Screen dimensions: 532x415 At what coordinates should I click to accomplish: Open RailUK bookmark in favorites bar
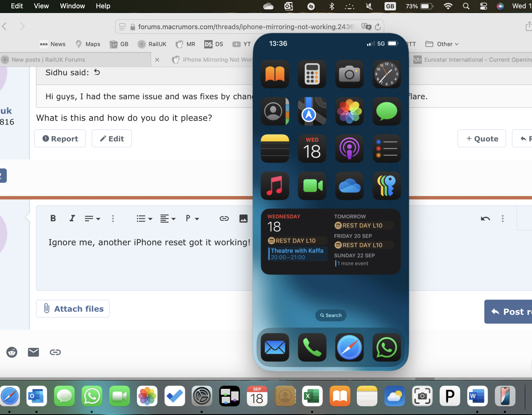pos(152,44)
